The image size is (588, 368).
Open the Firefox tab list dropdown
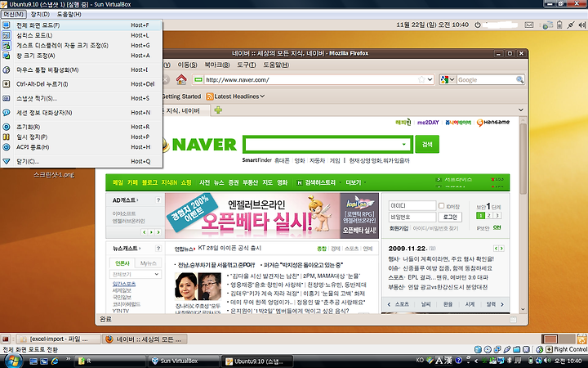click(x=520, y=110)
